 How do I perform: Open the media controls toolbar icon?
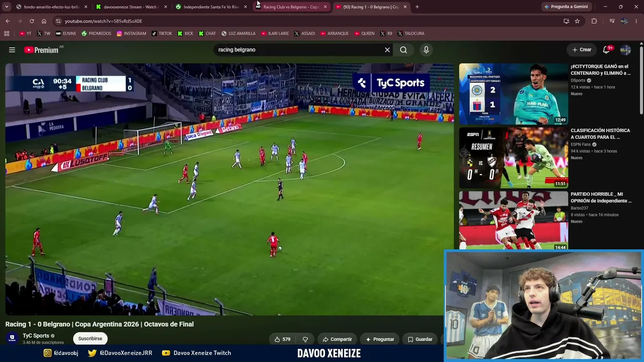[612, 21]
